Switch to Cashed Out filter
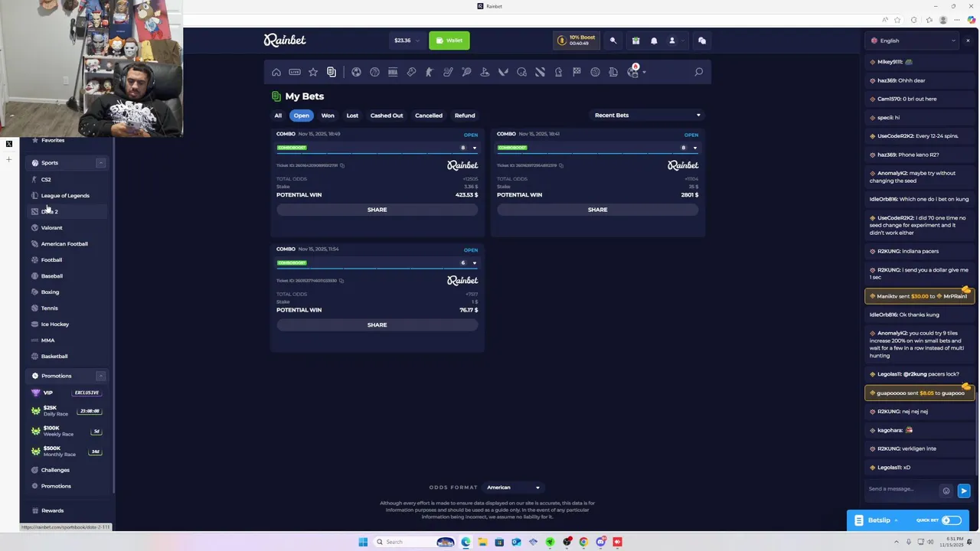Screen dimensions: 980x551 tap(387, 116)
